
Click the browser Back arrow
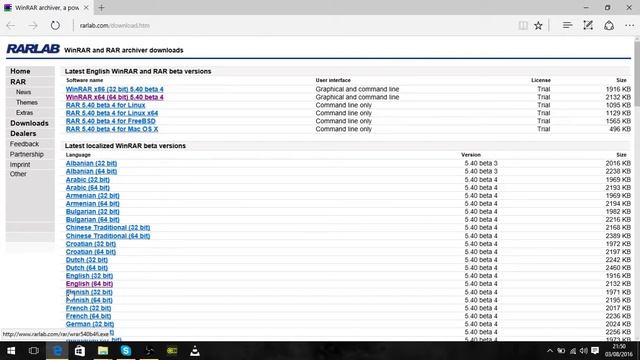point(11,25)
